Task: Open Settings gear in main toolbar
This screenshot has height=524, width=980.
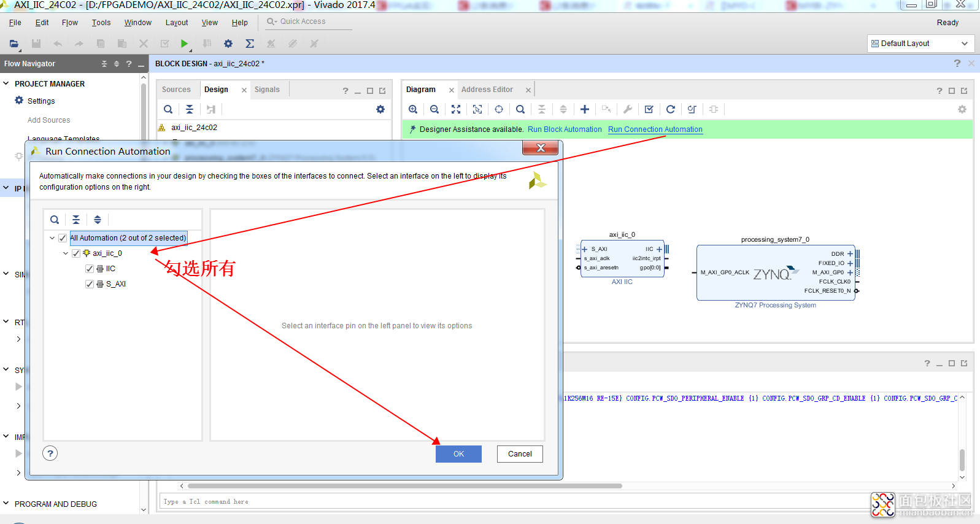Action: pyautogui.click(x=228, y=44)
